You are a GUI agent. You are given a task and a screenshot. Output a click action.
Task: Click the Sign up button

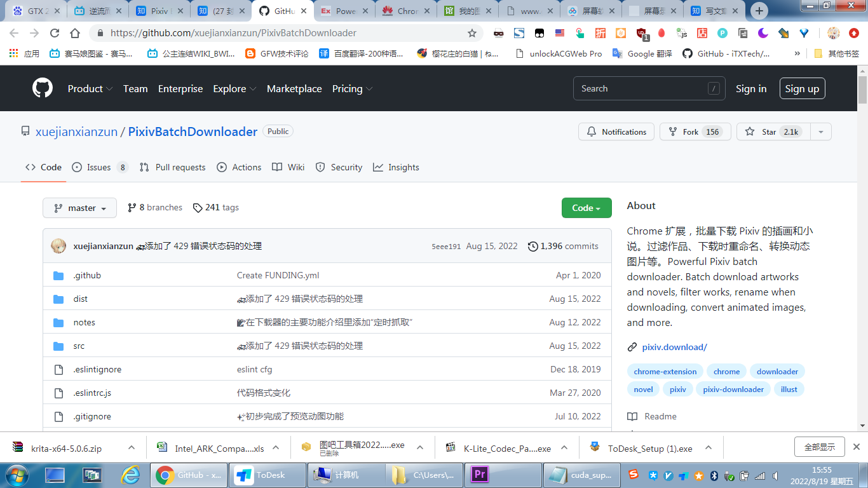coord(802,88)
